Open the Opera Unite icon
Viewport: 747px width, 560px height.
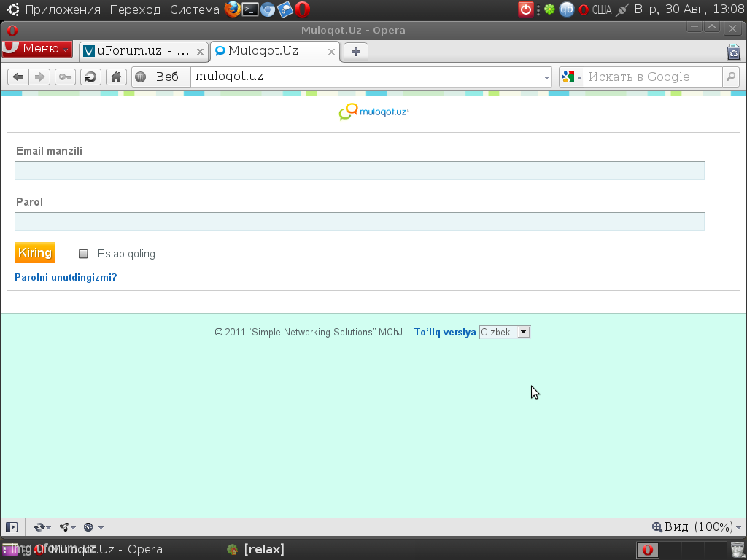pyautogui.click(x=64, y=526)
